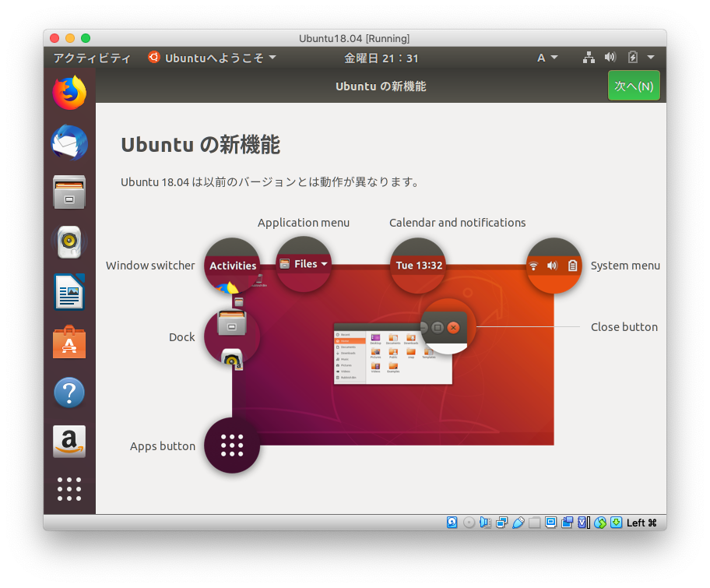Click the Tue 13:32 clock circle

point(418,265)
